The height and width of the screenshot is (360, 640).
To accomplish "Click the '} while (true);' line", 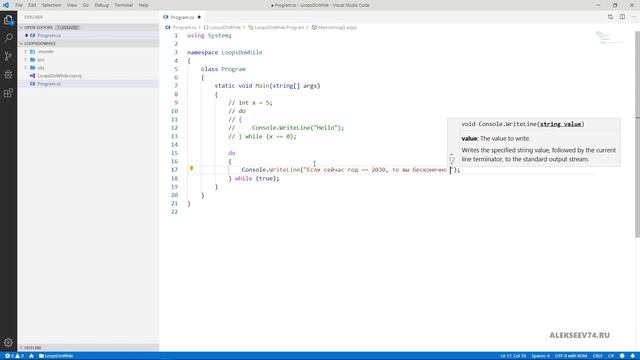I will coord(254,178).
